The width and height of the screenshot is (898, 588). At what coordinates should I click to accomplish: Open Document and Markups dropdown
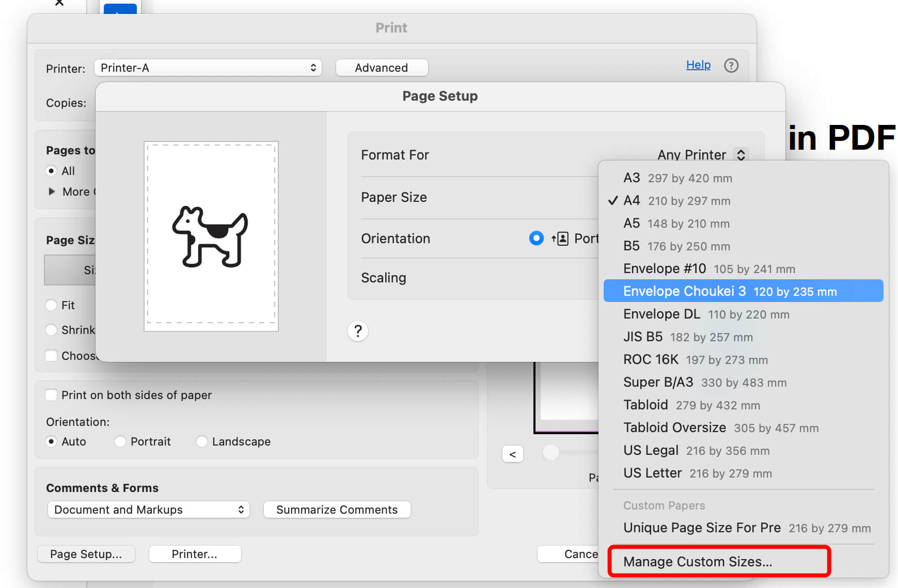click(148, 510)
